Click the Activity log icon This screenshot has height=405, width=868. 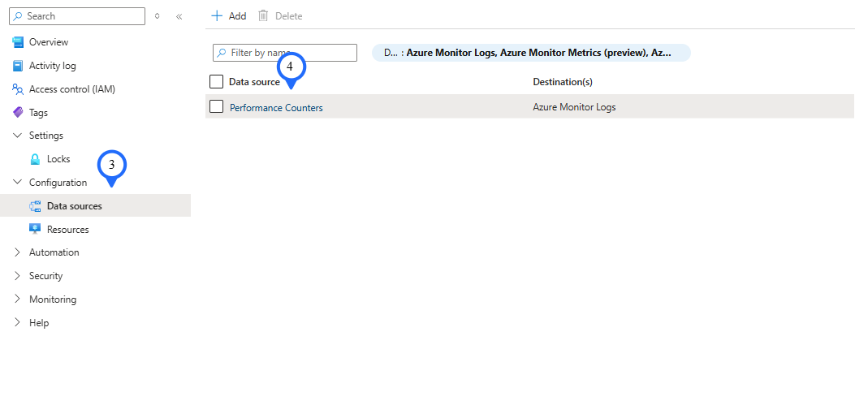18,66
